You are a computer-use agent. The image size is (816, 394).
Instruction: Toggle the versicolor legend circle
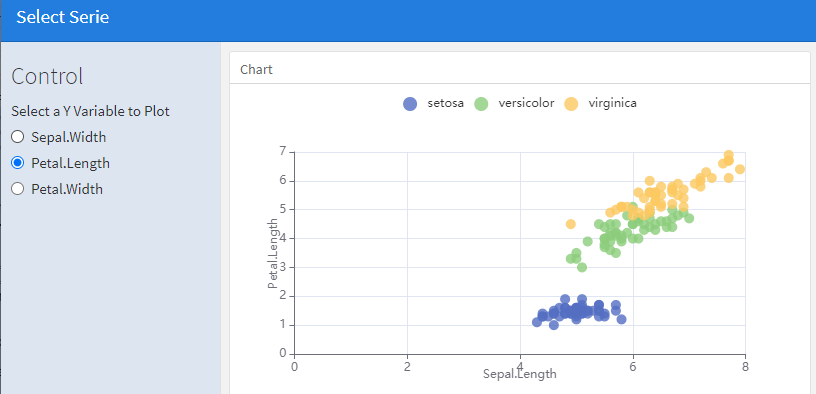click(481, 104)
